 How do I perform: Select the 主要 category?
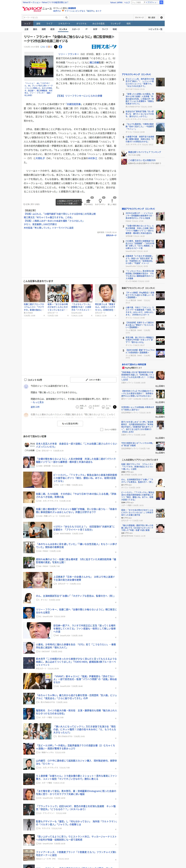pos(26,29)
